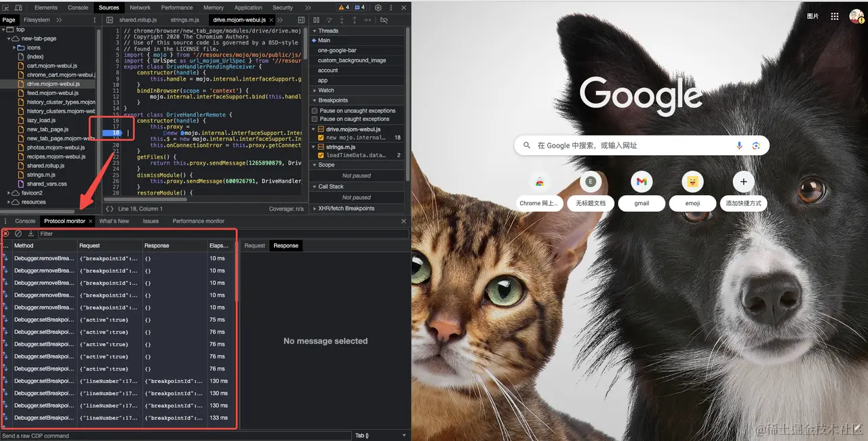
Task: Click the Send a raw CDP command field
Action: (176, 436)
